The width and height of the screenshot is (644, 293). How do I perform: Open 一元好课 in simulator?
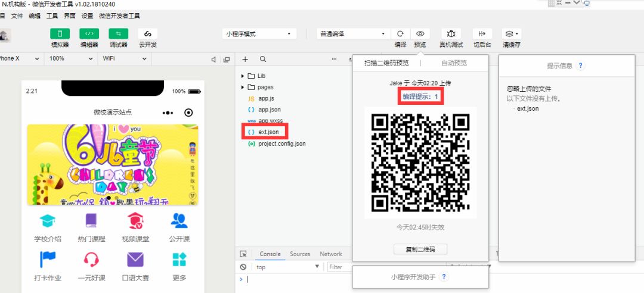click(x=91, y=267)
